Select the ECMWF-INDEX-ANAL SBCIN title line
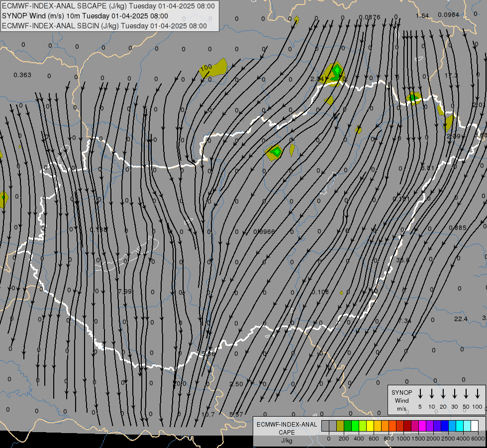Screen dimensions: 487x448 (104, 26)
